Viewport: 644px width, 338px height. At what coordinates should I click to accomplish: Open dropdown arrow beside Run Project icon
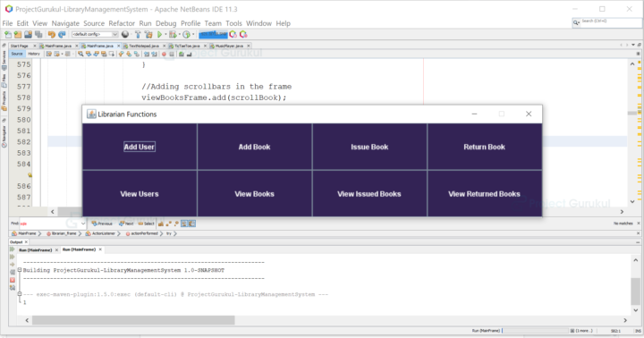pyautogui.click(x=165, y=35)
